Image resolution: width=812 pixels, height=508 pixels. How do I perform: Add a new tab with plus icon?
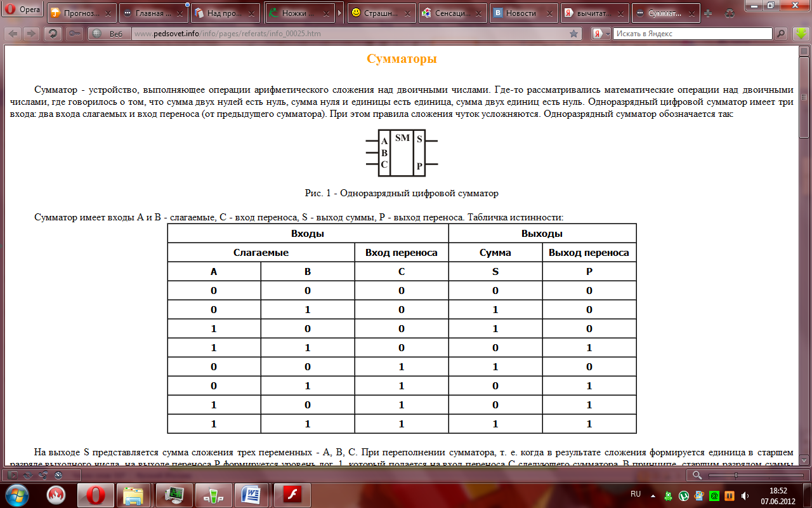pos(708,13)
